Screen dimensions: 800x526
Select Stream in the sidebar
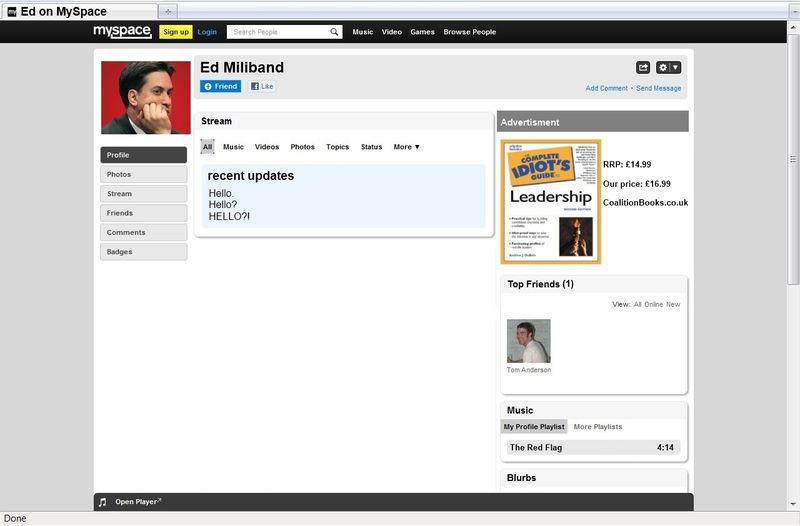(143, 194)
